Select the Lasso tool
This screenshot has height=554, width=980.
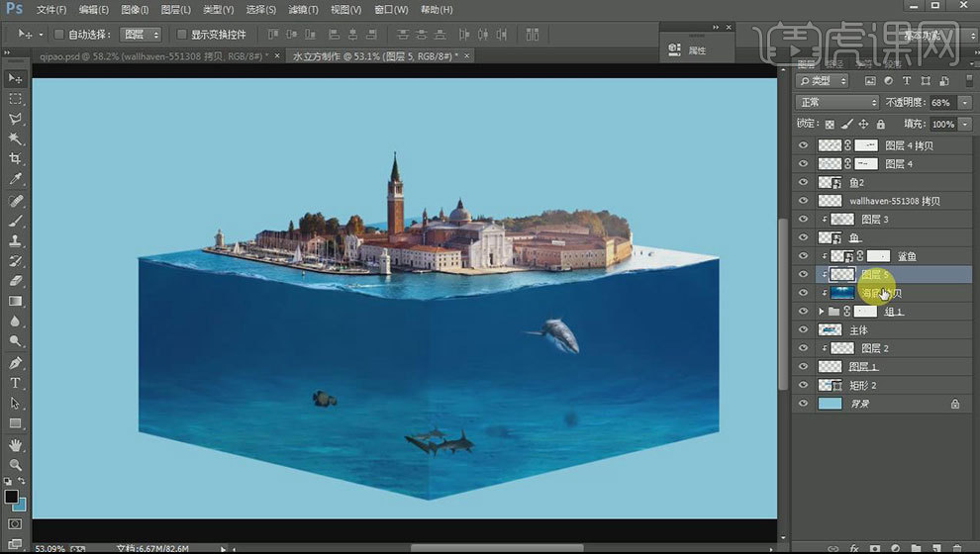(x=15, y=119)
